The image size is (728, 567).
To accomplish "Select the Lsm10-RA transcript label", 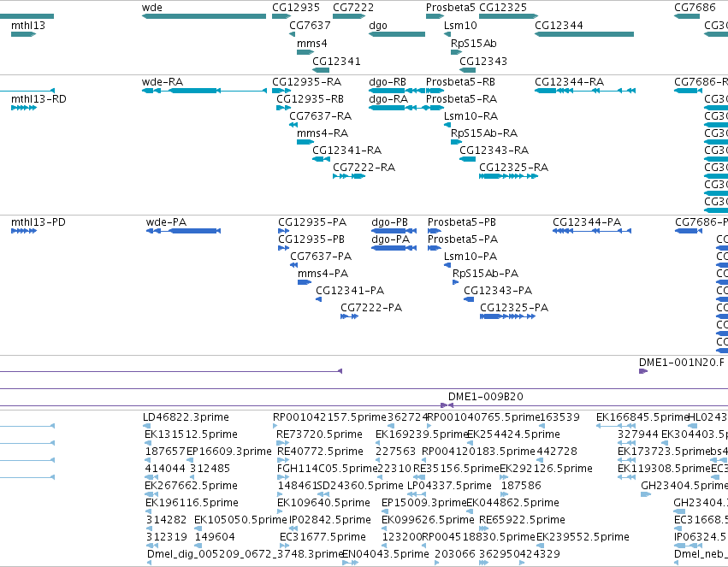I will click(x=471, y=116).
